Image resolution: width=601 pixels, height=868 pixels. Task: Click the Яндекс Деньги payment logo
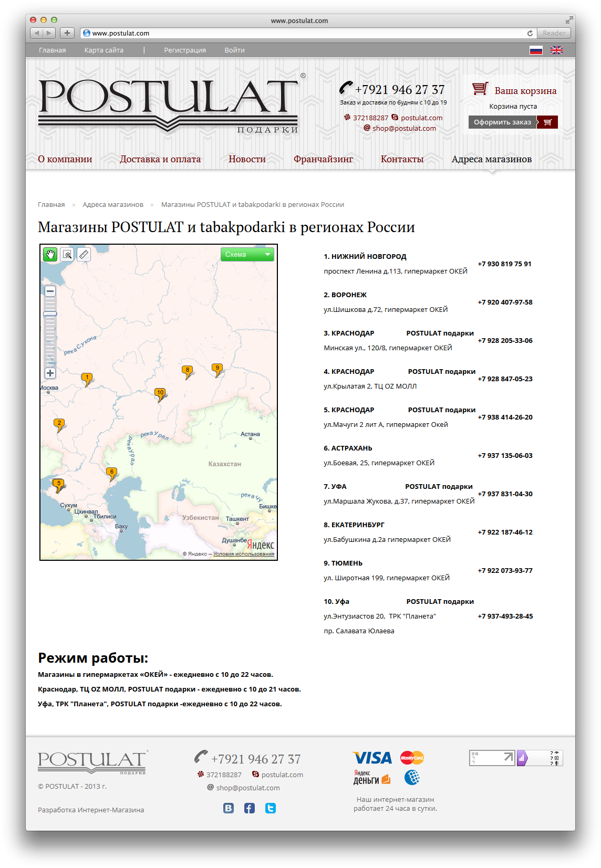coord(371,778)
